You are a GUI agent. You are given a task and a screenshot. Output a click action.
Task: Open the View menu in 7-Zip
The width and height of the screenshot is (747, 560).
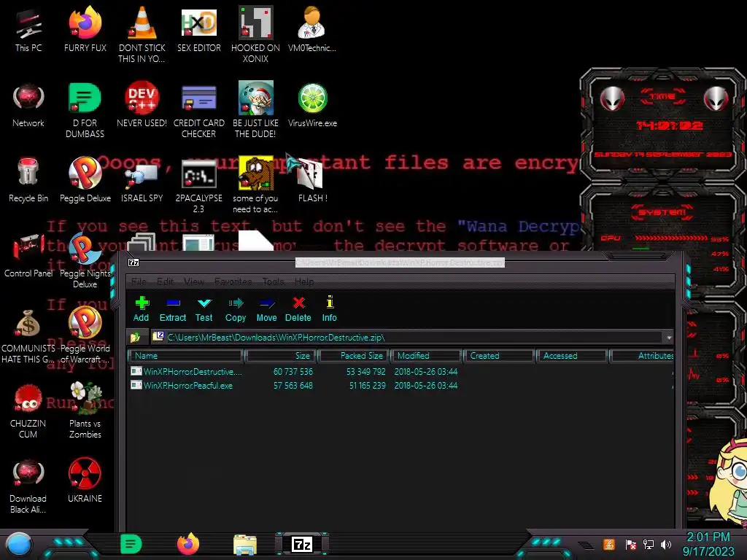tap(194, 281)
